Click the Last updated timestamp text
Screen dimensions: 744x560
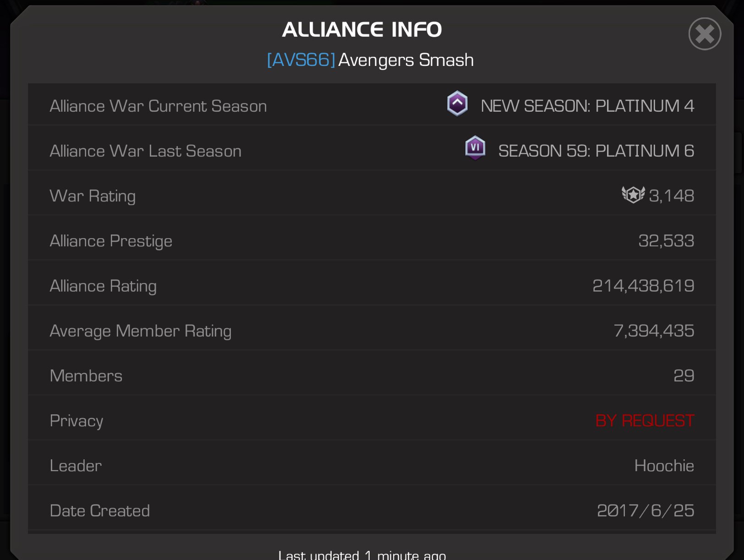coord(362,555)
